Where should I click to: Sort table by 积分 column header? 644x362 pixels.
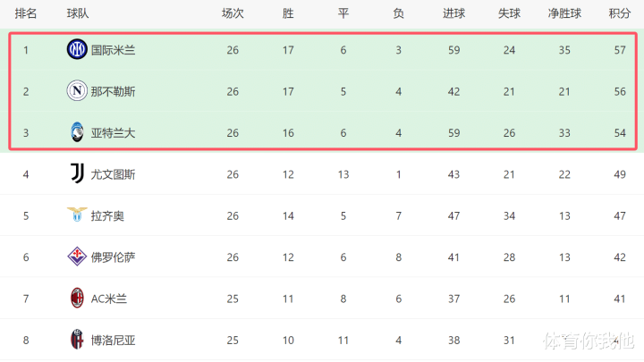click(x=619, y=14)
